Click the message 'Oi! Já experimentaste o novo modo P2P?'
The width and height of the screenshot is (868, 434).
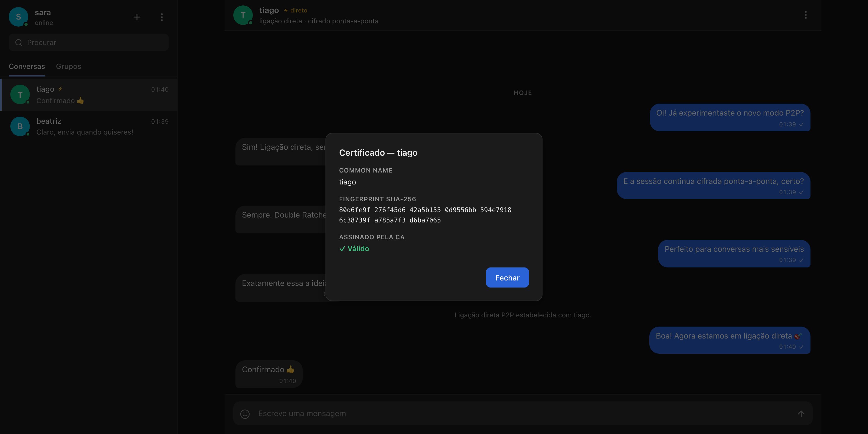730,117
